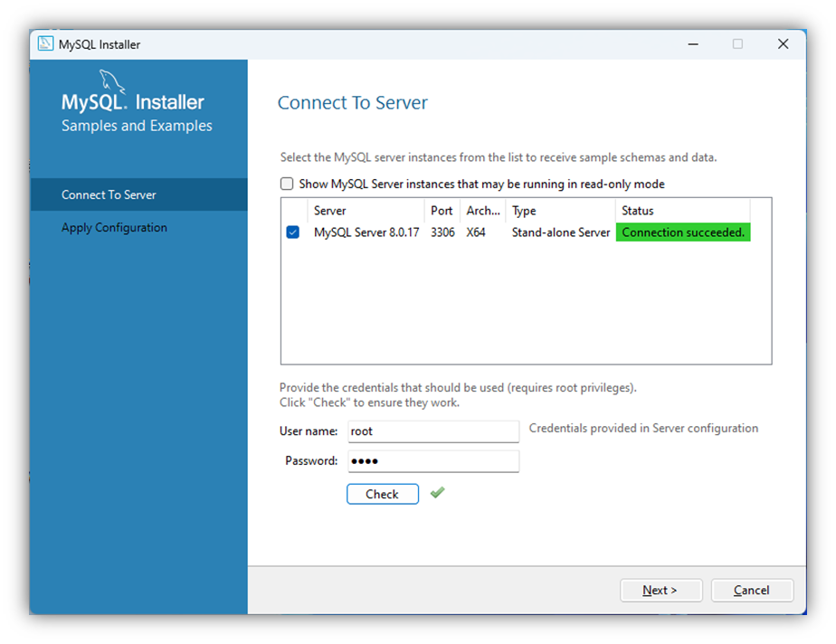Click the 3306 port cell
The width and height of the screenshot is (836, 644).
click(442, 232)
